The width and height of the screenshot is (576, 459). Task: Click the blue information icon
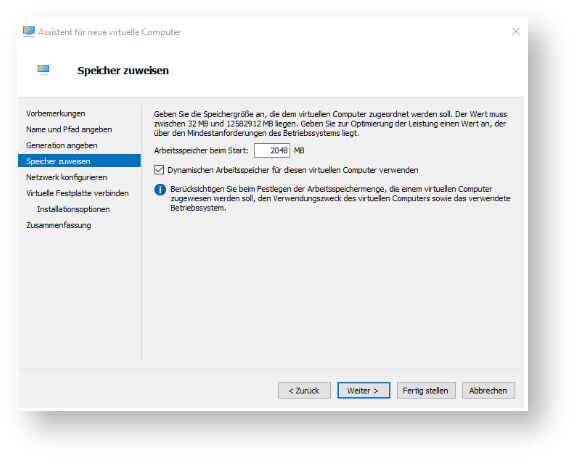160,190
